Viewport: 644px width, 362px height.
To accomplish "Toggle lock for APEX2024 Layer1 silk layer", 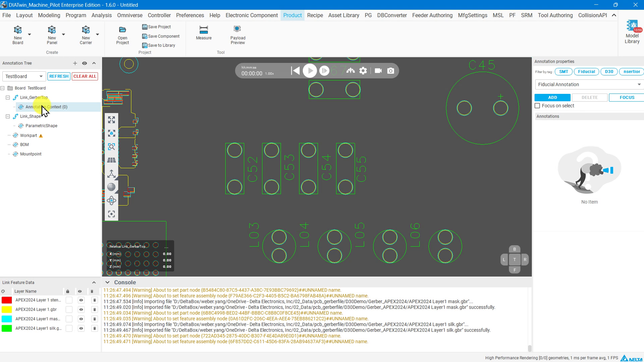I will [69, 328].
